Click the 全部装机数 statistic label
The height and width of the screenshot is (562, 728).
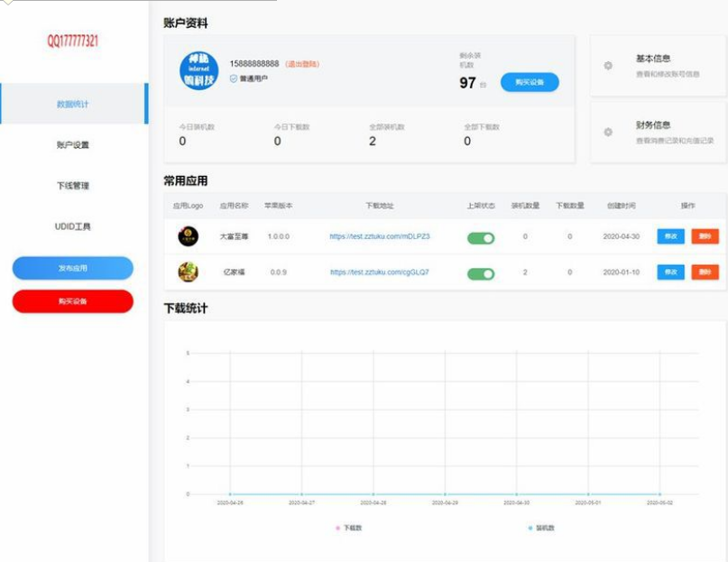click(387, 127)
